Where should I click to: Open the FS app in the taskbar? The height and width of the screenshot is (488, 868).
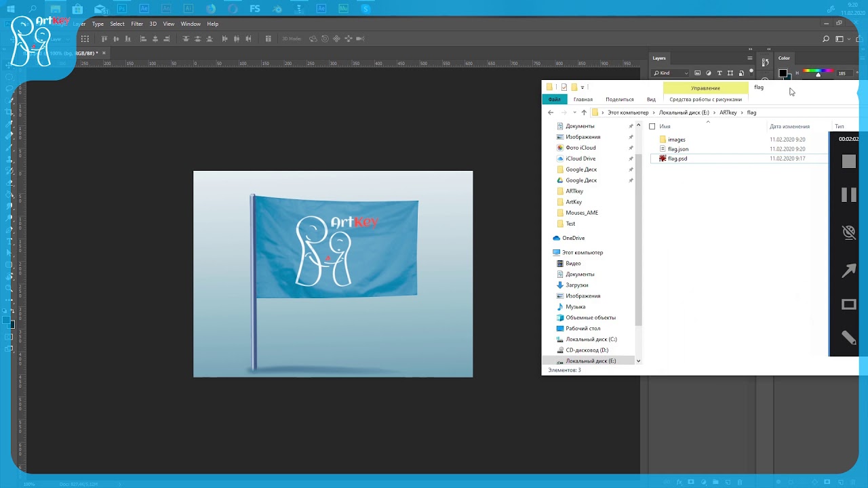click(255, 9)
